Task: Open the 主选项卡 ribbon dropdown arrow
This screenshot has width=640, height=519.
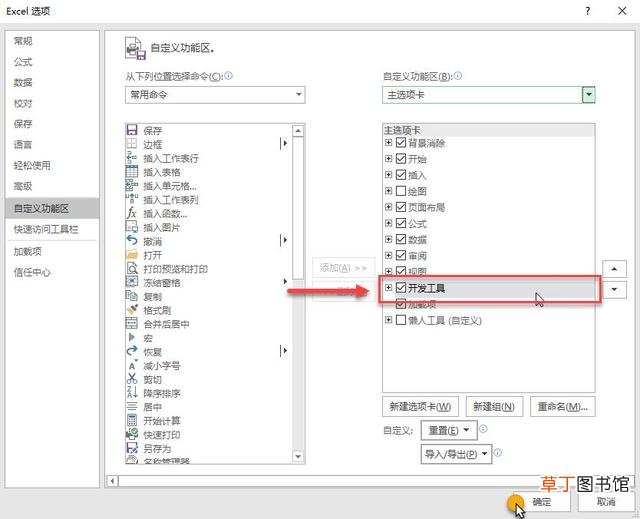Action: coord(588,95)
